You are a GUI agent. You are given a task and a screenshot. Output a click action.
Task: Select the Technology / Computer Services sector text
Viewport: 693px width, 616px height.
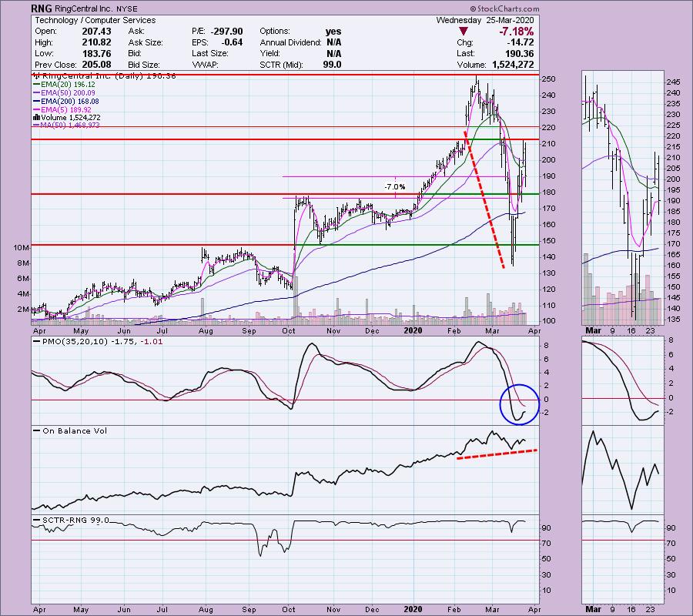click(x=95, y=20)
